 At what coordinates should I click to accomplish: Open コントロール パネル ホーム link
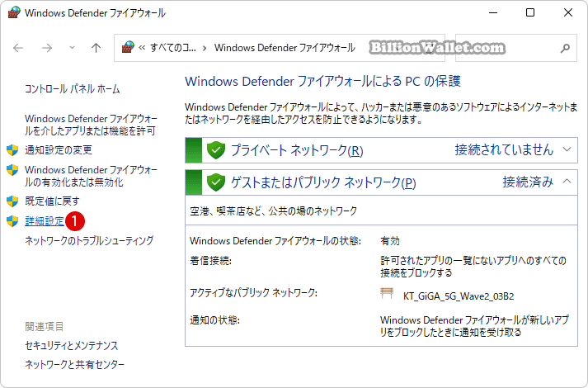pos(73,89)
